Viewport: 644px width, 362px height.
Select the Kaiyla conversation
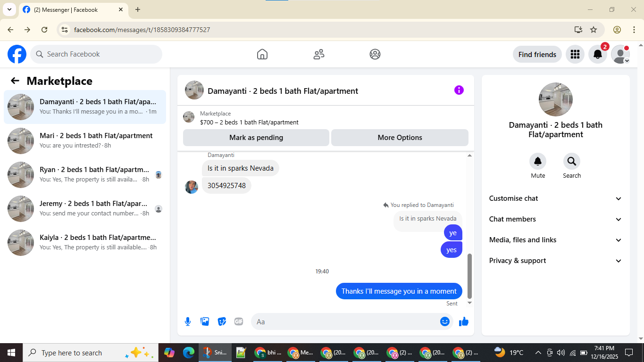(x=85, y=243)
